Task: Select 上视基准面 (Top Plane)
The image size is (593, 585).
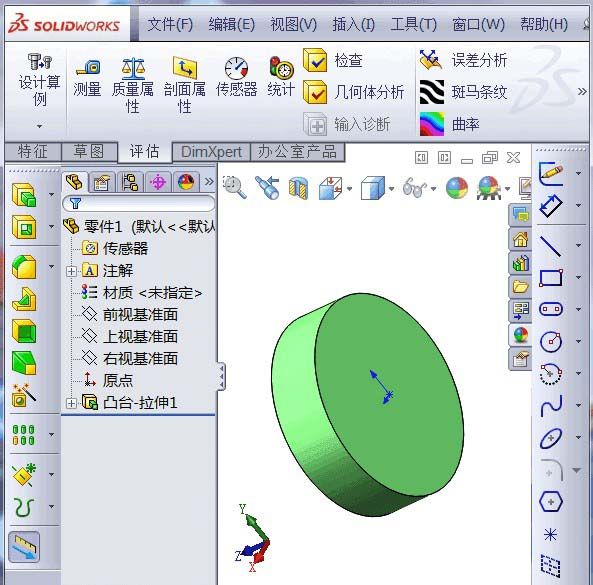Action: (130, 337)
